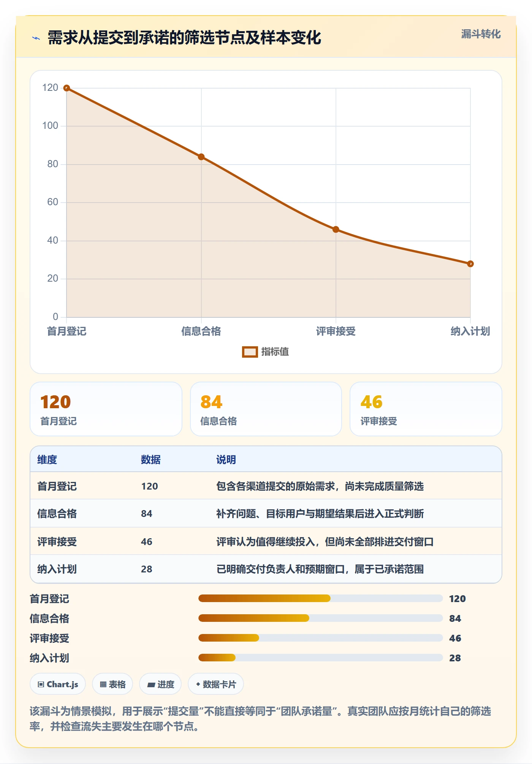Click the description 已明确交付负责人和预期窗口，属于已承诺范围
The height and width of the screenshot is (764, 532).
click(320, 569)
